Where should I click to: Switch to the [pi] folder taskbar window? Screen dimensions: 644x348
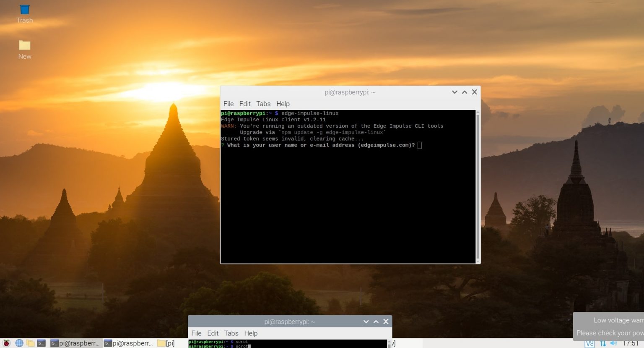pyautogui.click(x=166, y=343)
